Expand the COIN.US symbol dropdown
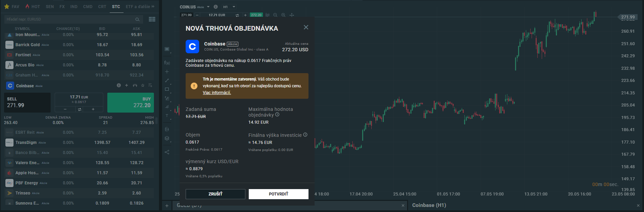Viewport: 644px width, 212px height. pyautogui.click(x=208, y=7)
